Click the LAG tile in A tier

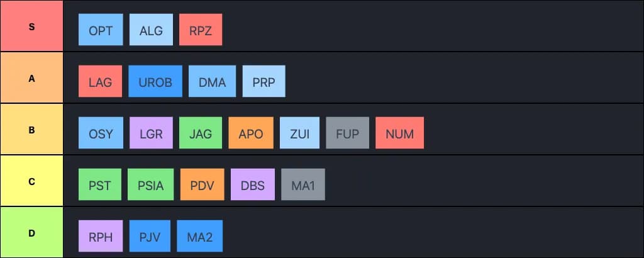point(100,81)
